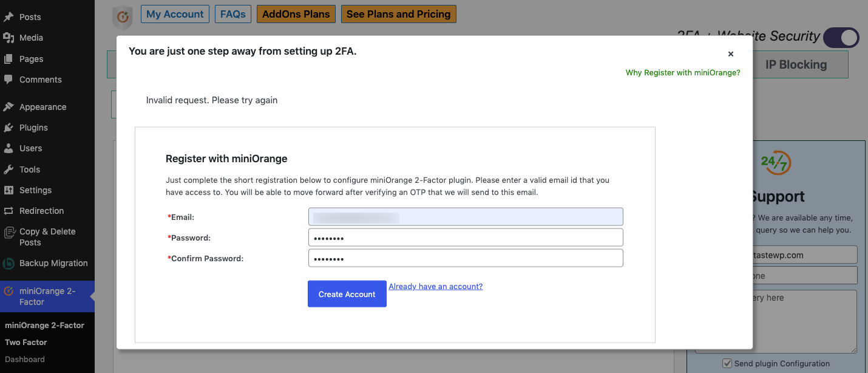Click the Backup Migration icon
This screenshot has height=373, width=868.
8,262
